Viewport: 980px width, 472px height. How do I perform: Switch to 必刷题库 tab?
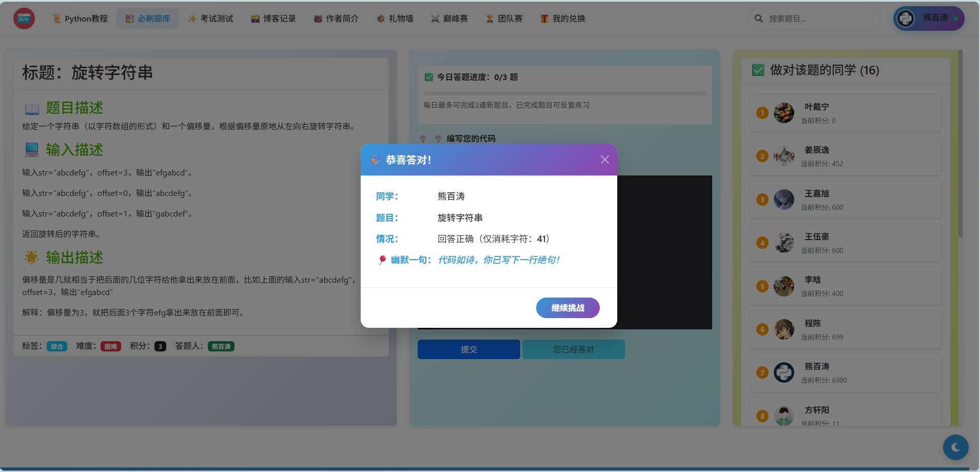148,19
